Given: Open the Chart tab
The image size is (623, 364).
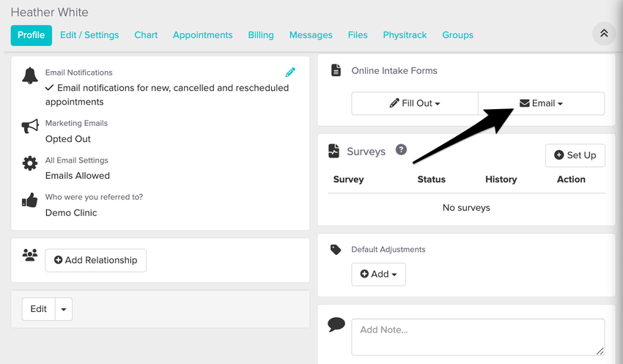Looking at the screenshot, I should [x=146, y=35].
